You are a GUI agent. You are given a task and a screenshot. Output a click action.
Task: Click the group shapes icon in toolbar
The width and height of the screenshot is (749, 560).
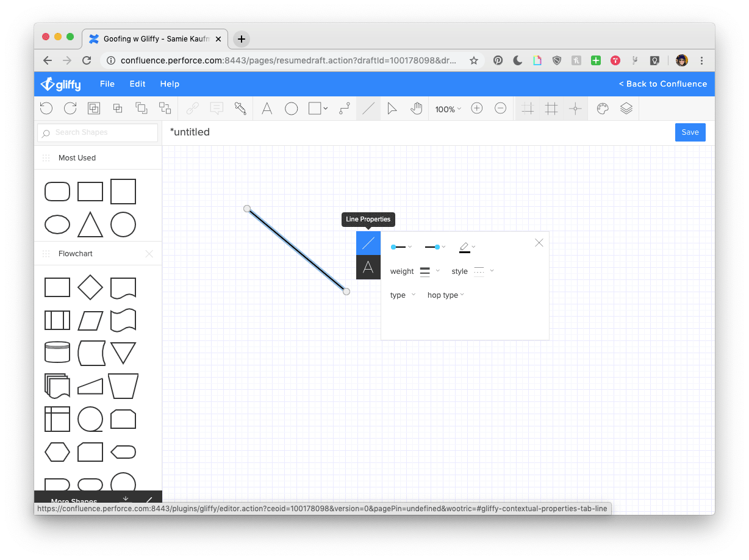click(x=94, y=109)
